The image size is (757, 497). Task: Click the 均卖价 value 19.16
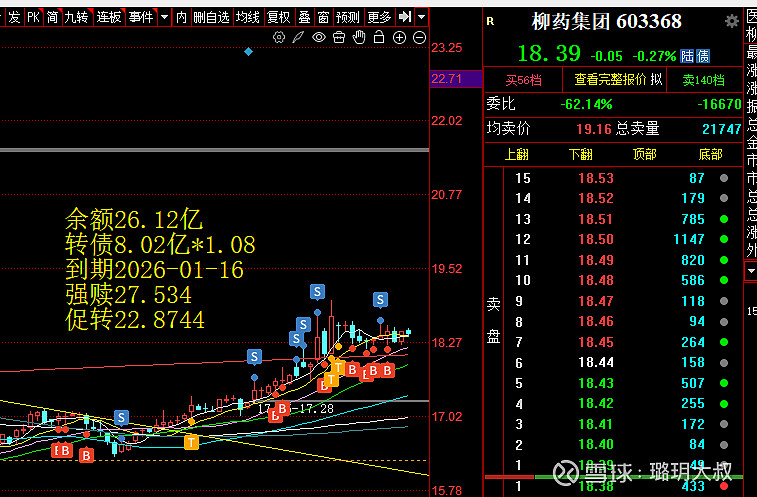point(594,129)
